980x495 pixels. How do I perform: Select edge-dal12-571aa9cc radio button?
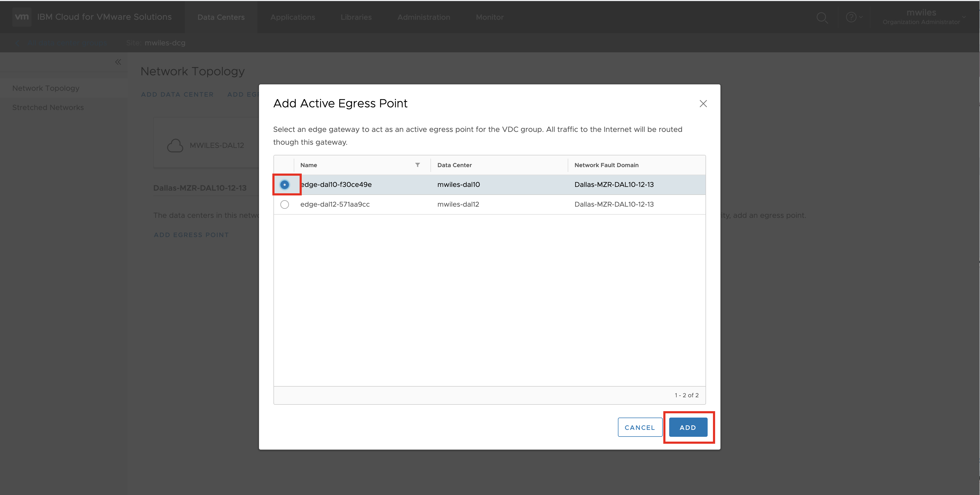coord(284,204)
